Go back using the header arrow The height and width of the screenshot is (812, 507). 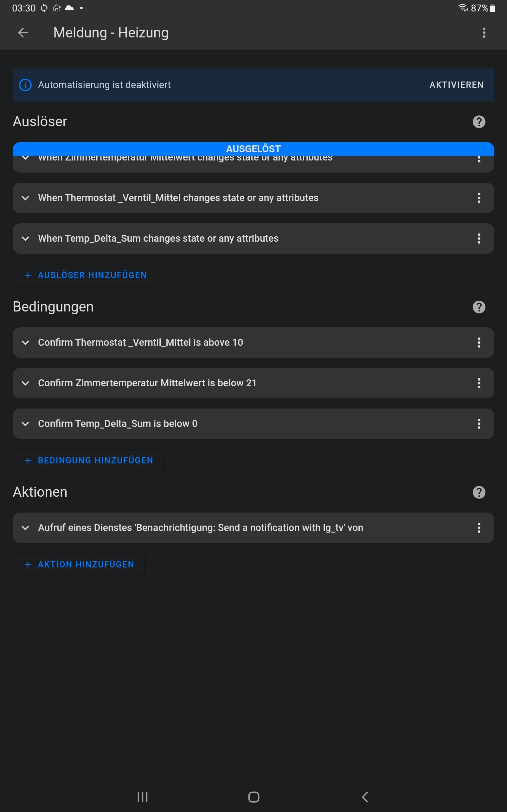tap(23, 33)
